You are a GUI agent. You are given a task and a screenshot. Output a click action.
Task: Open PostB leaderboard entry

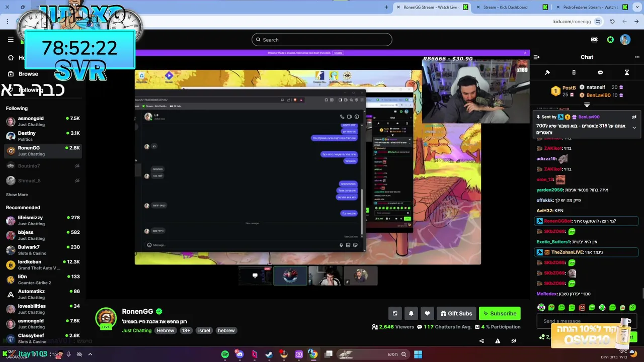click(x=563, y=91)
